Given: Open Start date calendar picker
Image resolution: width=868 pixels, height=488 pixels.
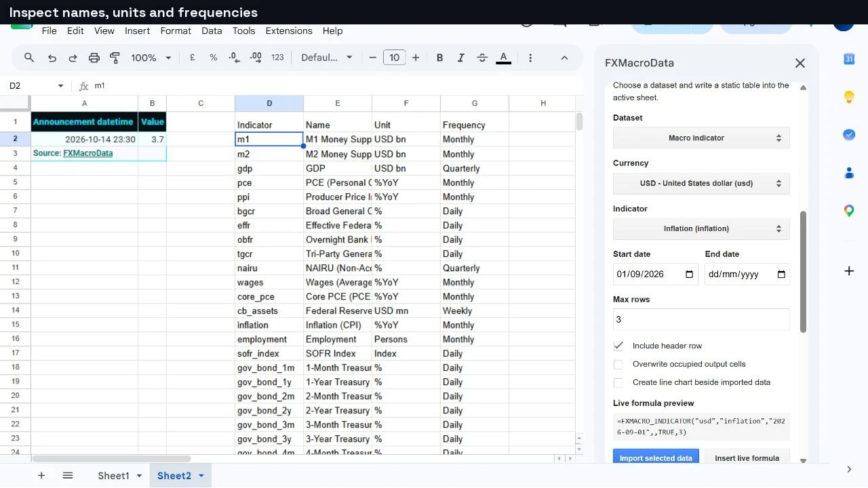Looking at the screenshot, I should (x=690, y=274).
